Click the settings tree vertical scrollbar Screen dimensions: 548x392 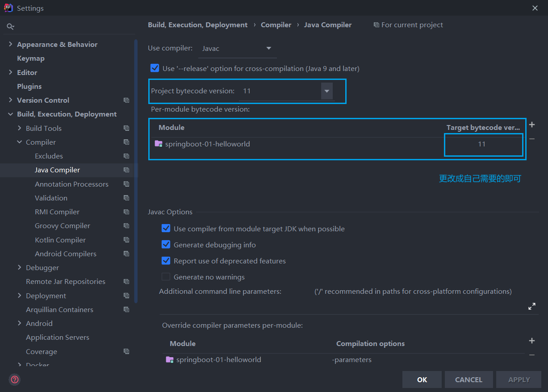click(136, 170)
